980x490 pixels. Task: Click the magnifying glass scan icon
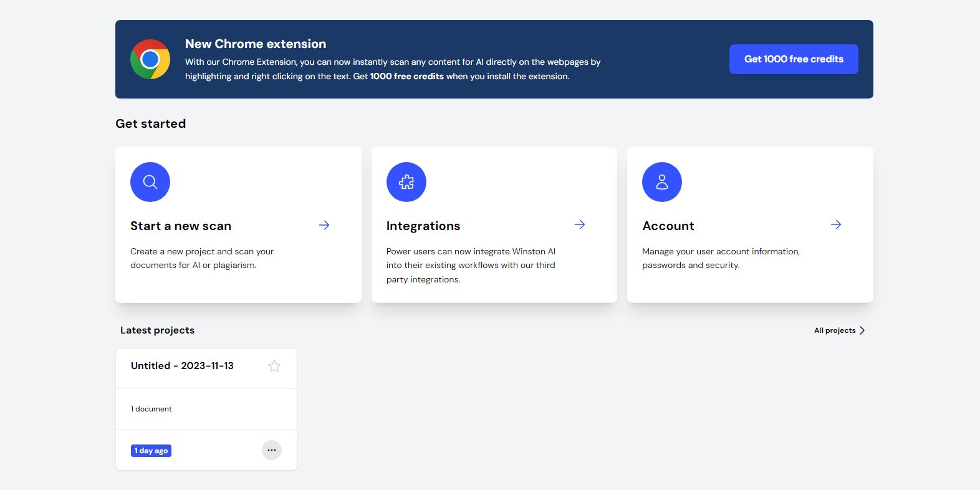pos(150,182)
